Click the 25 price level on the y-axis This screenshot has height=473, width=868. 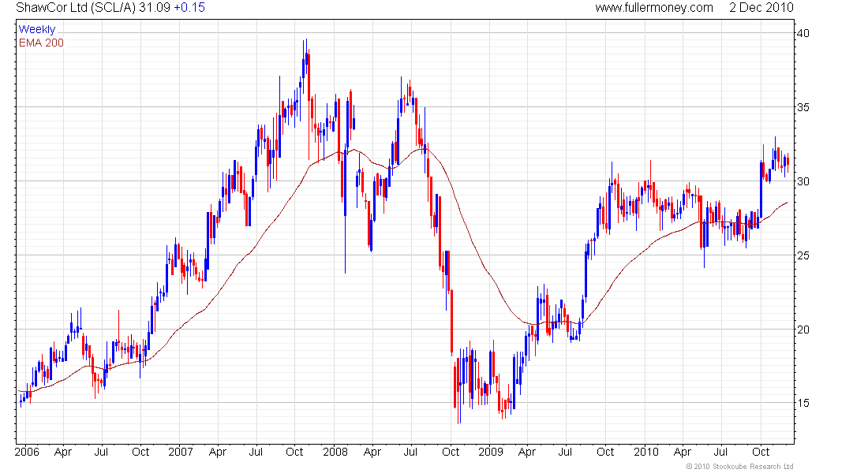coord(804,255)
